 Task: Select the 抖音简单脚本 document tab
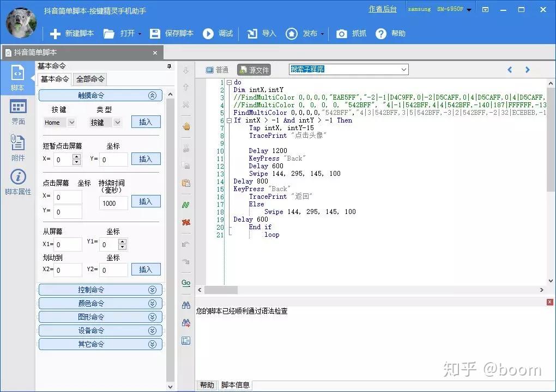(x=82, y=52)
